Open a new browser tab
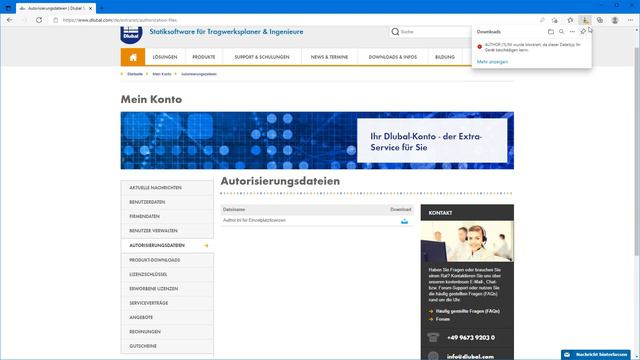The height and width of the screenshot is (360, 640). pyautogui.click(x=101, y=8)
